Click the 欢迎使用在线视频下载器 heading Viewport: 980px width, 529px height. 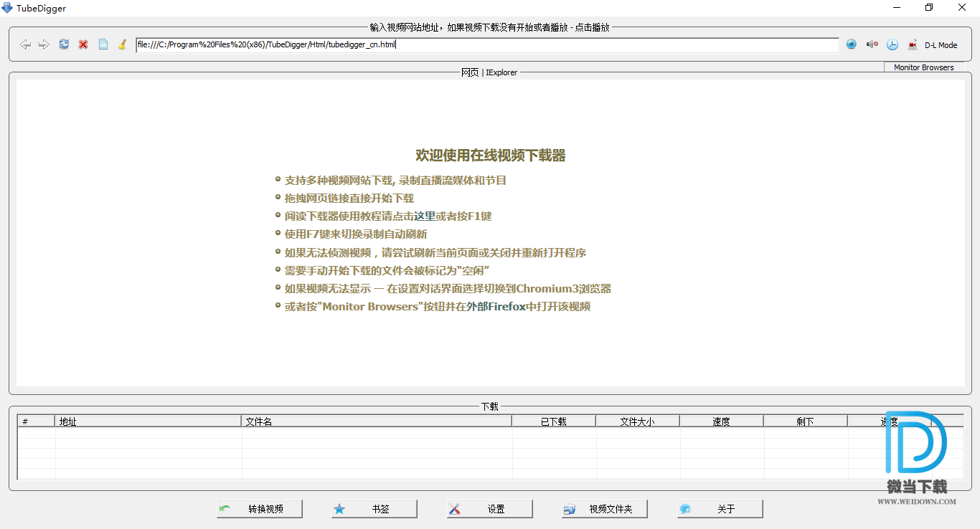coord(491,156)
